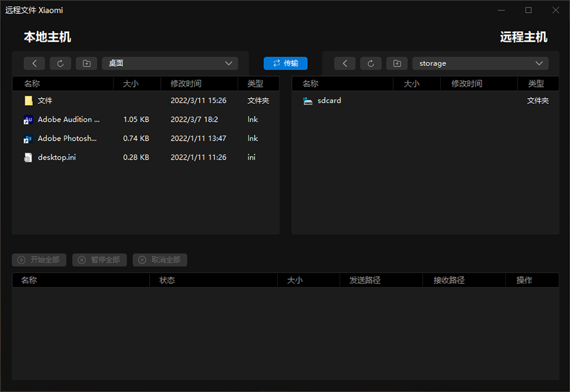Image resolution: width=570 pixels, height=392 pixels.
Task: Select the Adobe Photoshop shortcut icon
Action: (x=28, y=139)
